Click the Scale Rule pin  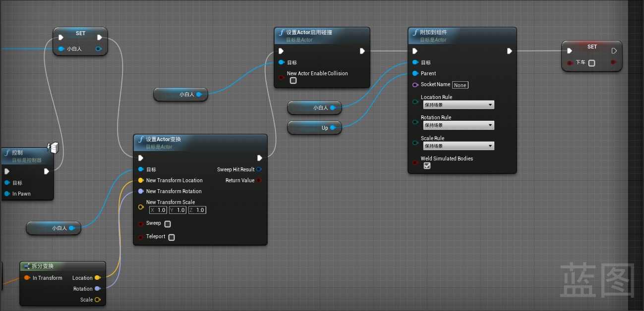point(415,143)
